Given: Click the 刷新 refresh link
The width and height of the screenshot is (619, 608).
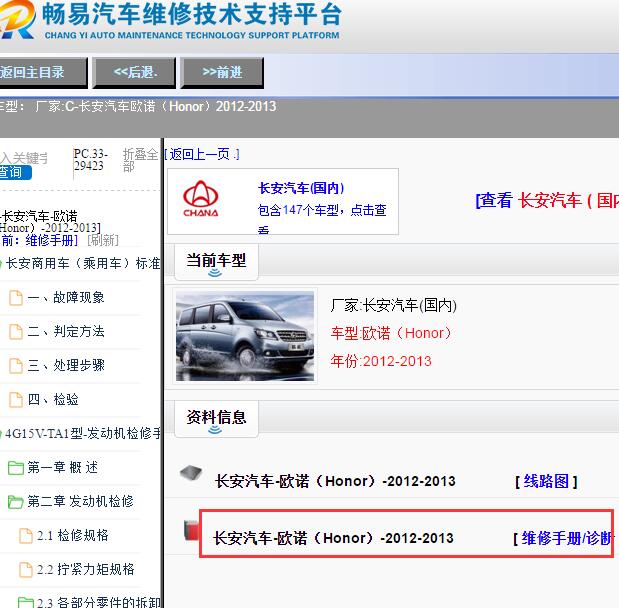Looking at the screenshot, I should [x=103, y=240].
